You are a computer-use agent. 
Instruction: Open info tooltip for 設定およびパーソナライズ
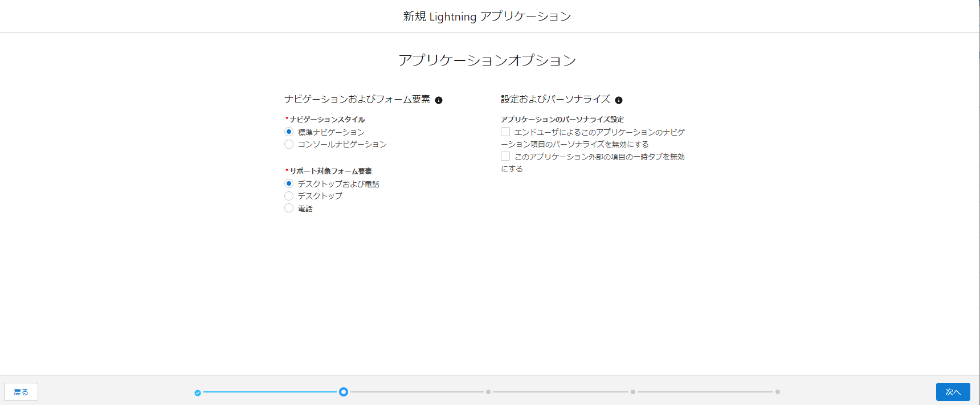[x=619, y=100]
